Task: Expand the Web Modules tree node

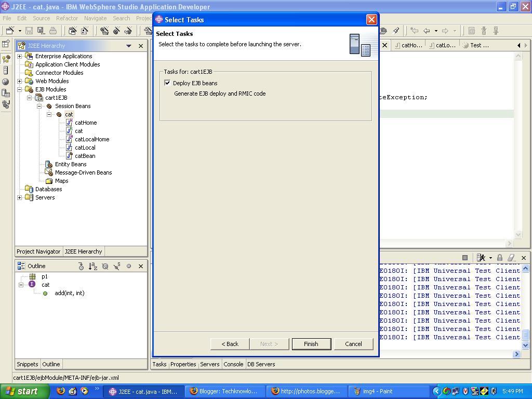Action: (x=20, y=81)
